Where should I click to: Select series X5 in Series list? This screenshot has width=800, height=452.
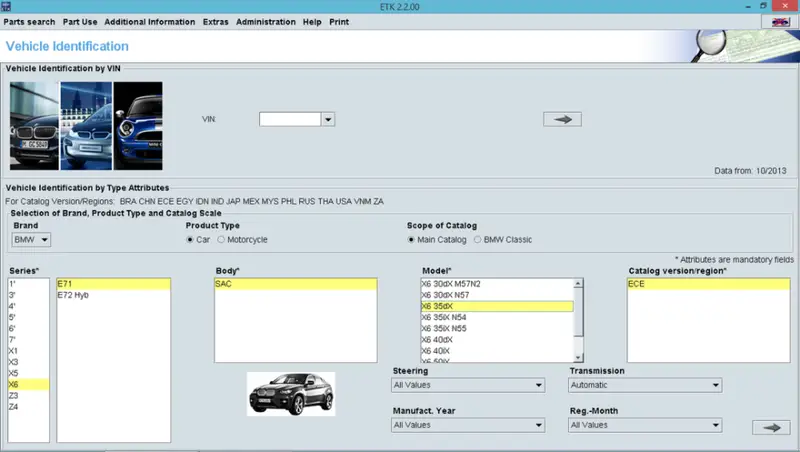coord(29,373)
